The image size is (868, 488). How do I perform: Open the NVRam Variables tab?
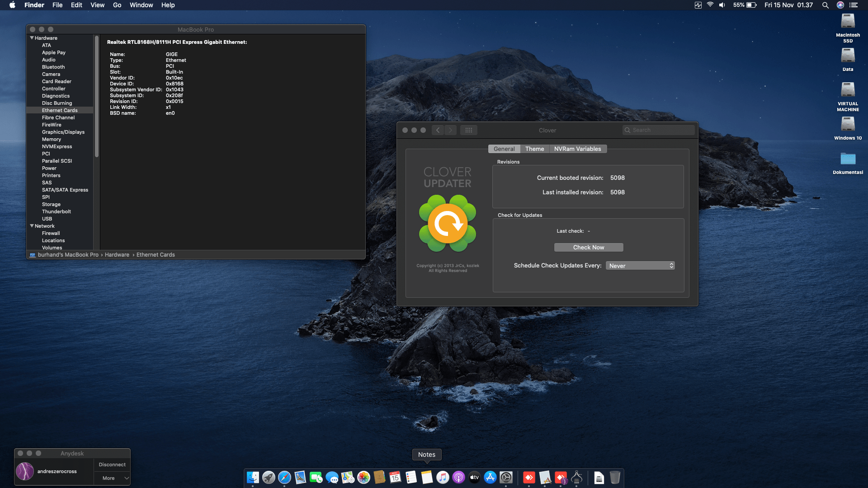578,149
